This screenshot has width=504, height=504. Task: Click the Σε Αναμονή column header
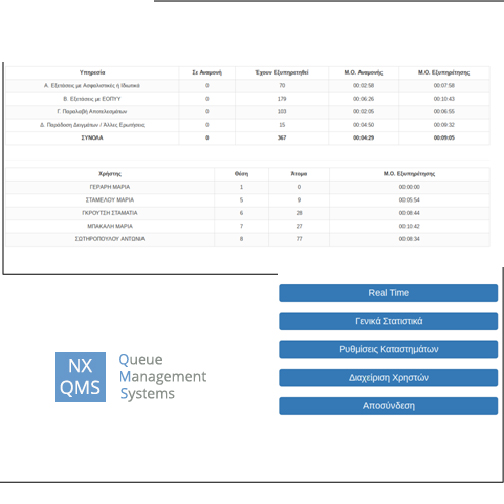click(x=207, y=73)
